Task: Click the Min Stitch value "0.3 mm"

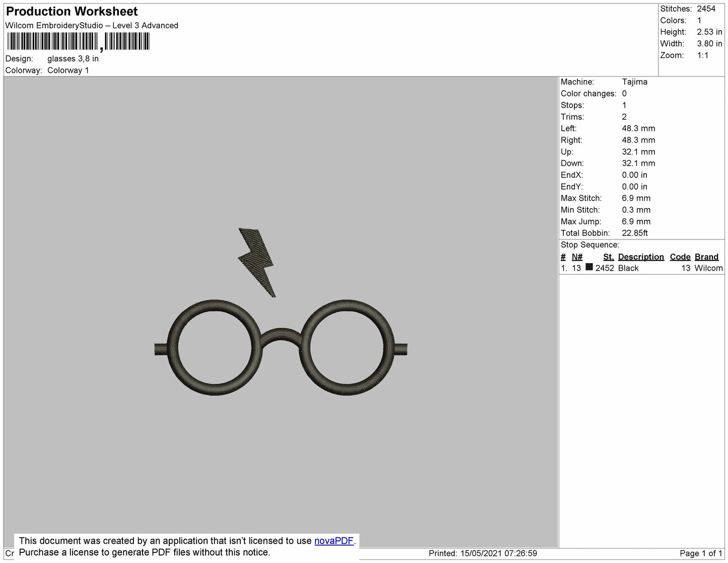Action: (x=636, y=210)
